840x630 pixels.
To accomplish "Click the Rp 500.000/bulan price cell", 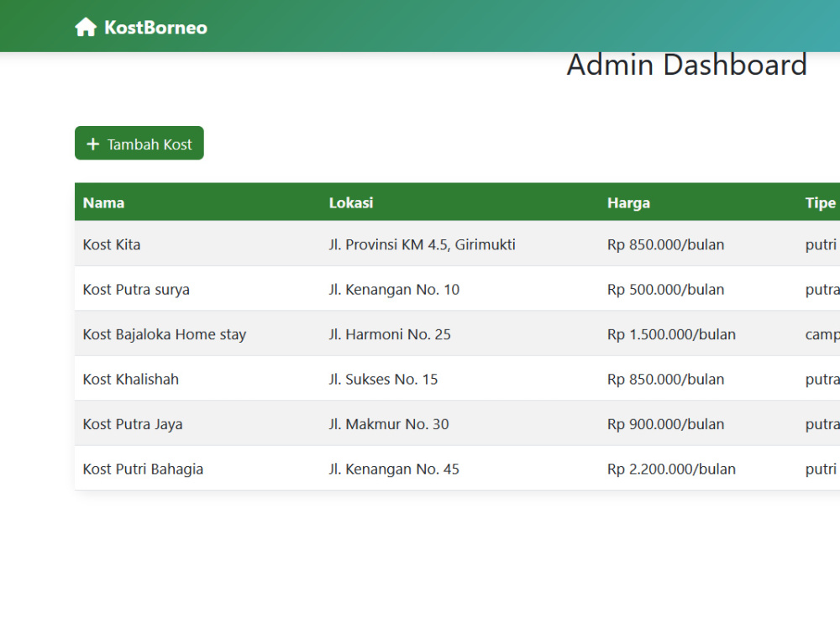I will pyautogui.click(x=666, y=290).
